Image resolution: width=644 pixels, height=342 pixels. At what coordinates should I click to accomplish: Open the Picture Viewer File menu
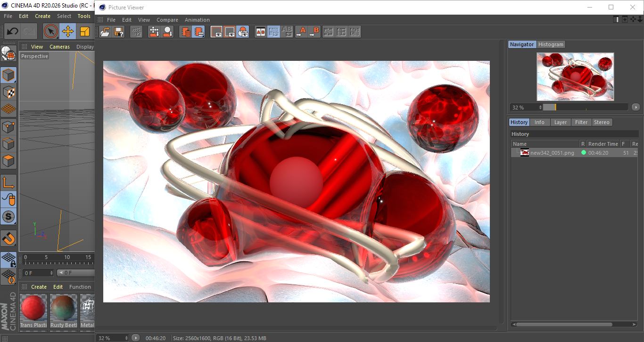click(111, 20)
